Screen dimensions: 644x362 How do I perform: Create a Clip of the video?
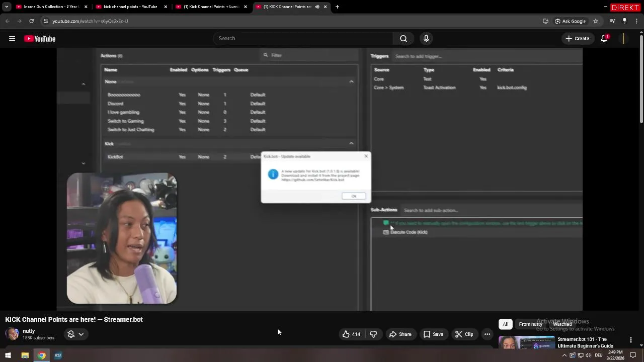(464, 334)
